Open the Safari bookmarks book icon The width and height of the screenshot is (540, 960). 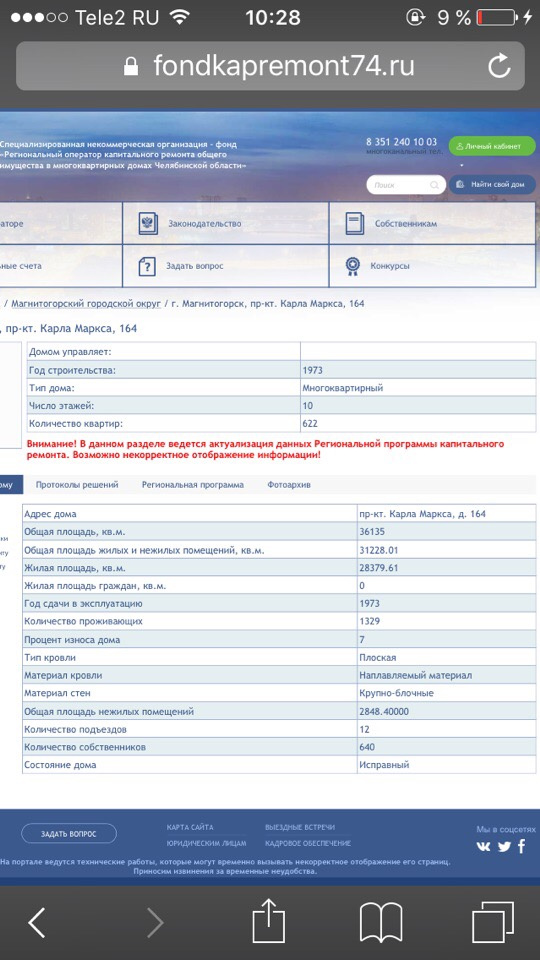(381, 922)
